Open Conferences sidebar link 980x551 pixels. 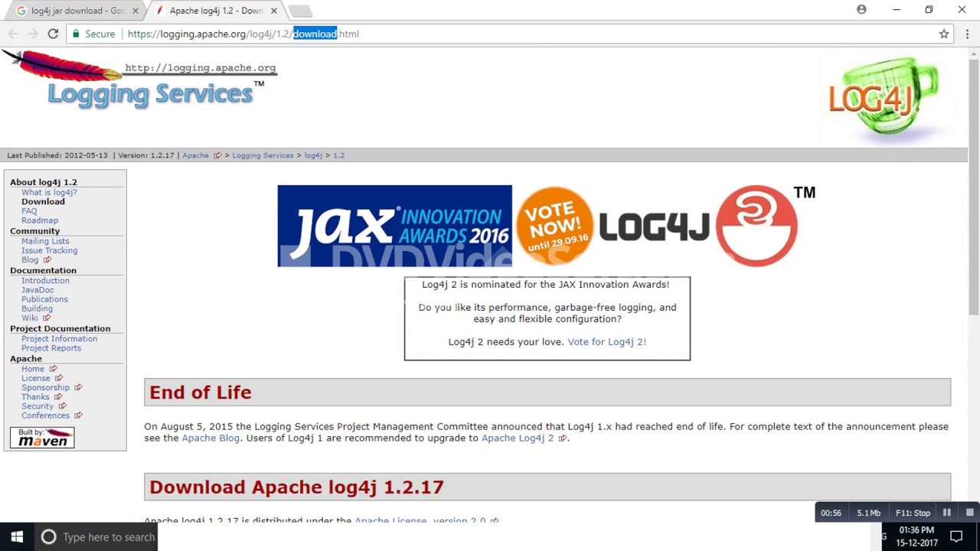pyautogui.click(x=45, y=416)
